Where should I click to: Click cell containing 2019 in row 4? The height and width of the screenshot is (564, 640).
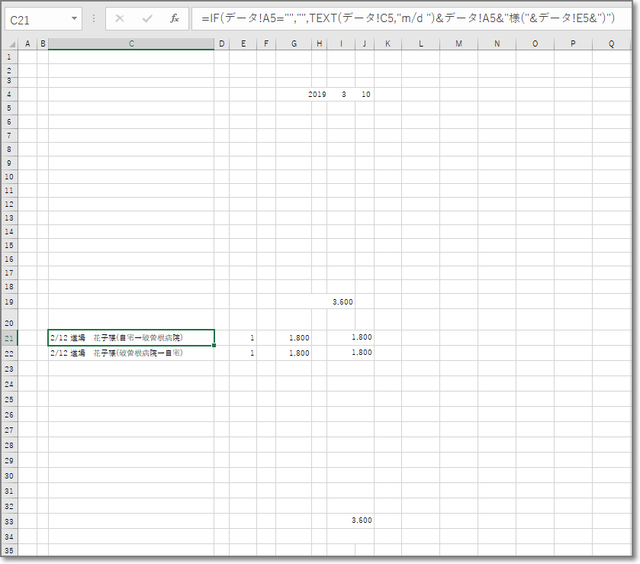(317, 93)
